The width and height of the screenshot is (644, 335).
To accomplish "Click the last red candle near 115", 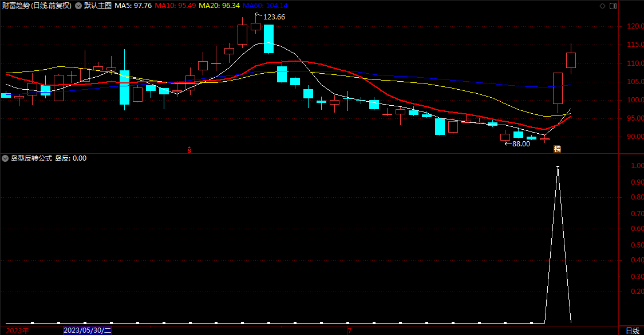I will [571, 60].
